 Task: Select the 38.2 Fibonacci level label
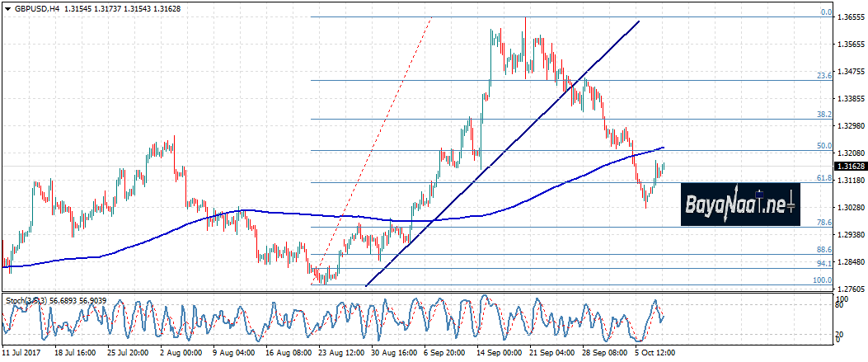point(823,115)
